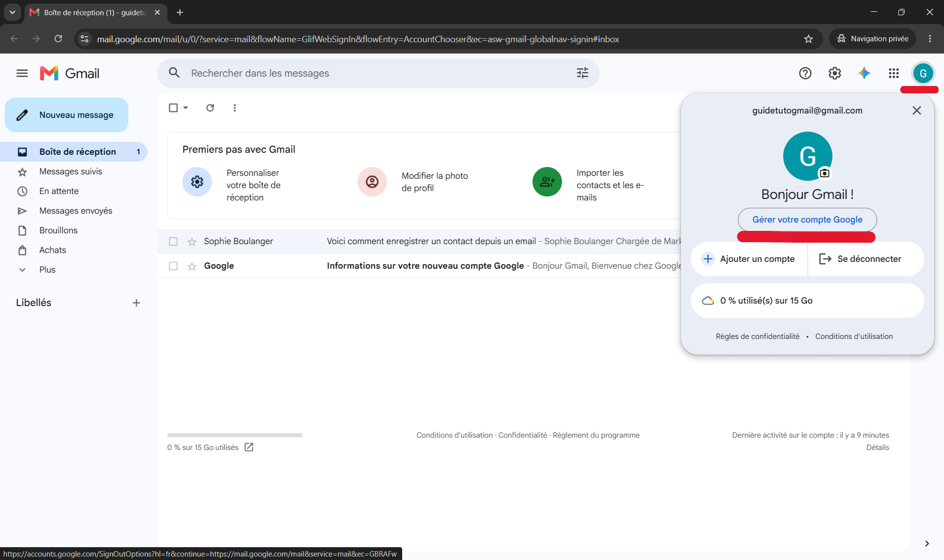Click the large G profile avatar

(807, 156)
